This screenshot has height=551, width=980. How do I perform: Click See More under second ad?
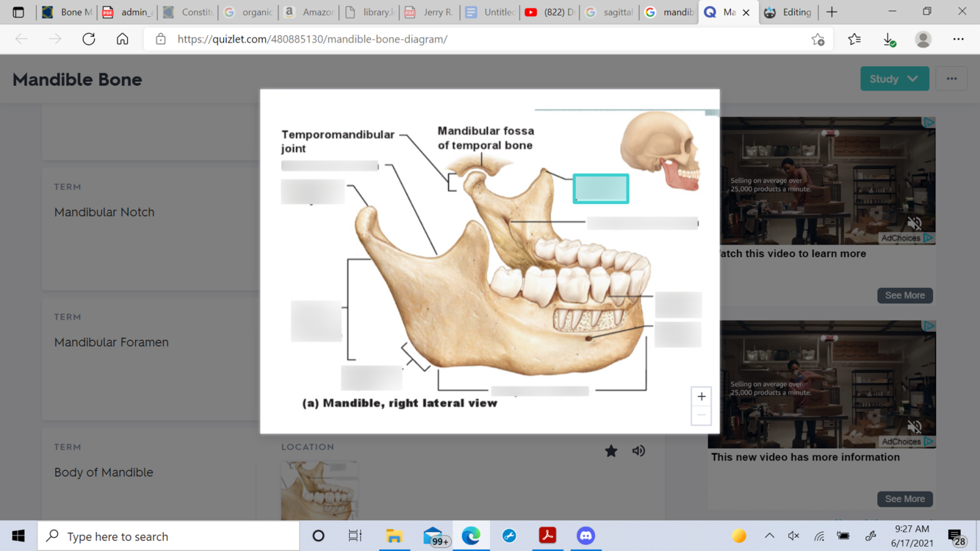click(904, 499)
